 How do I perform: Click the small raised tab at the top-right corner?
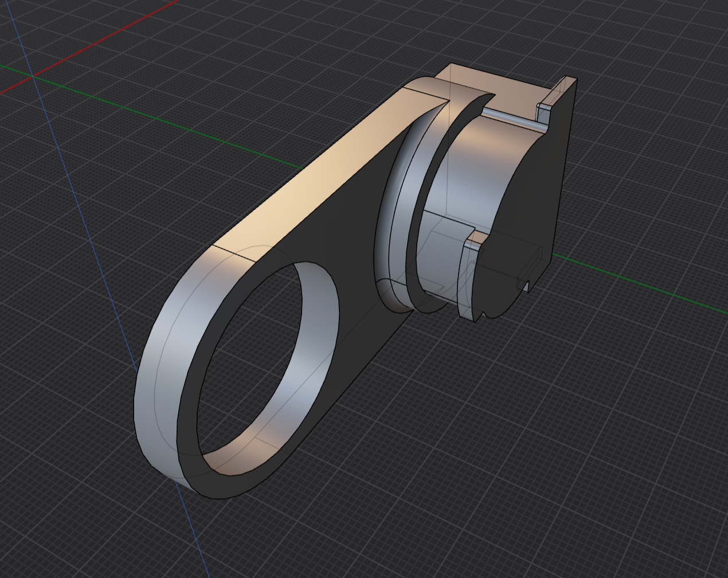click(546, 110)
